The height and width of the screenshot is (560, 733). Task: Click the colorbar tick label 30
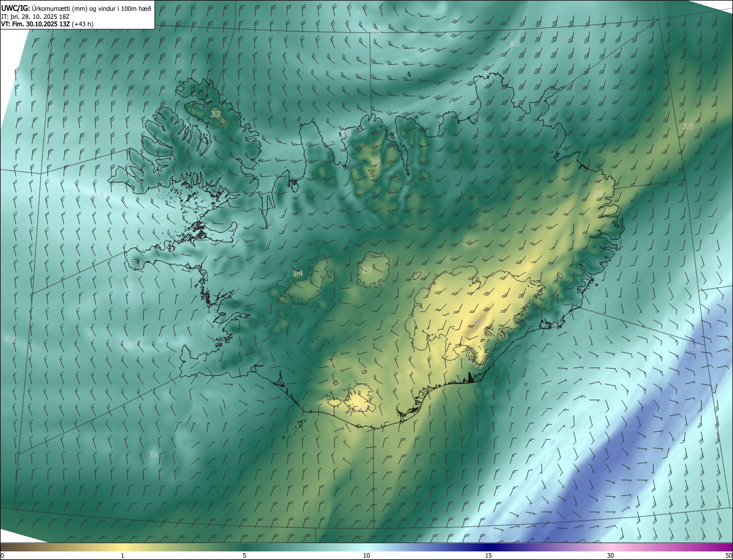(610, 556)
